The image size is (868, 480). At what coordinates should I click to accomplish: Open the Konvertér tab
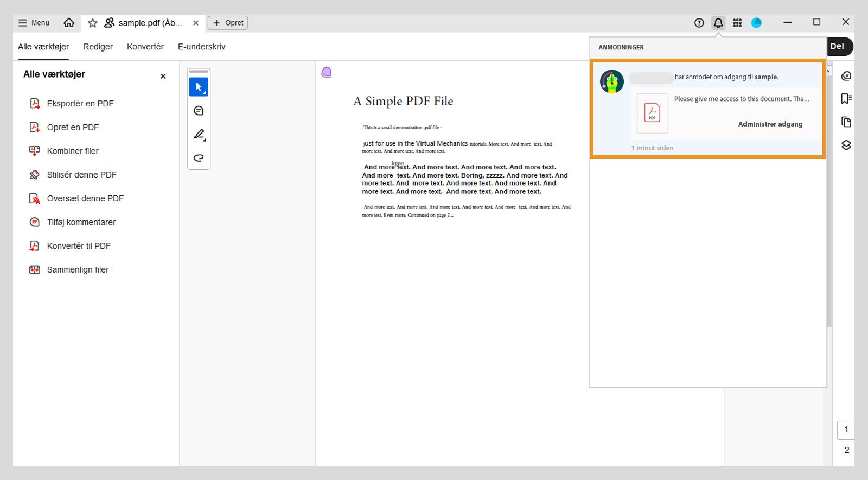pos(145,47)
